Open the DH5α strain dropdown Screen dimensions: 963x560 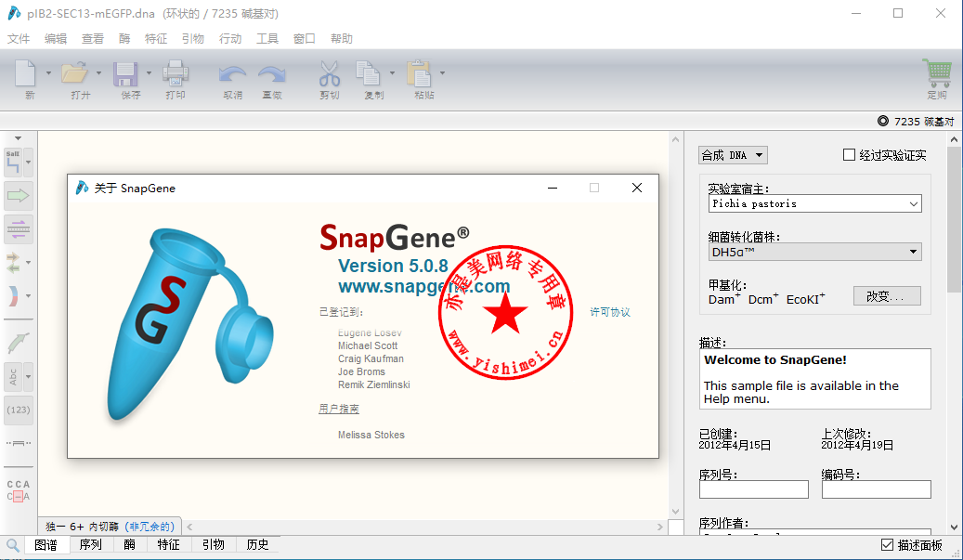click(x=815, y=252)
